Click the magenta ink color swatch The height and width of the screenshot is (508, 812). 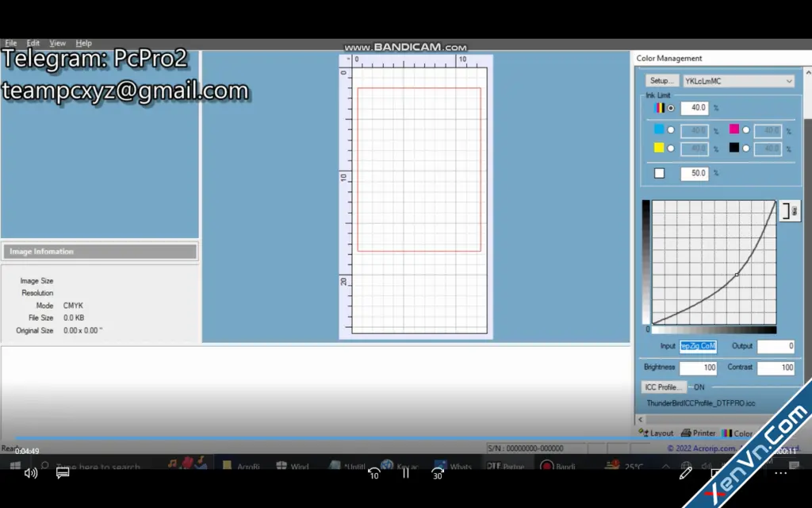point(733,129)
